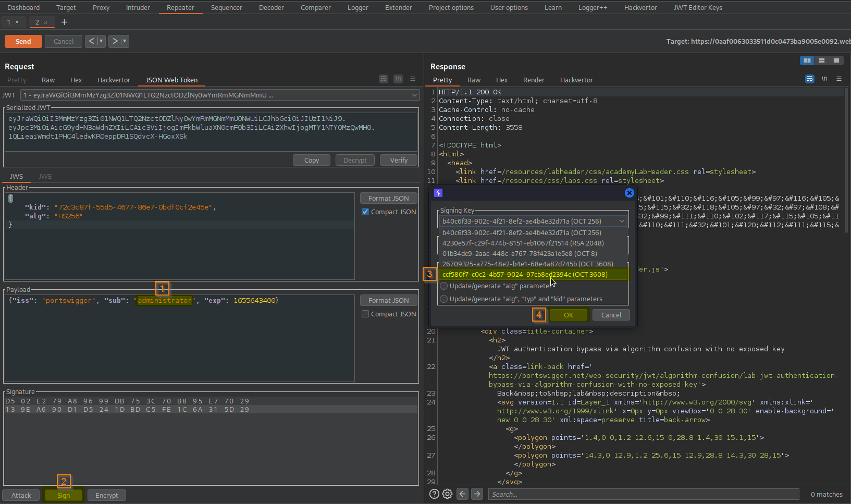This screenshot has width=851, height=504.
Task: Open search help question mark icon
Action: (434, 494)
